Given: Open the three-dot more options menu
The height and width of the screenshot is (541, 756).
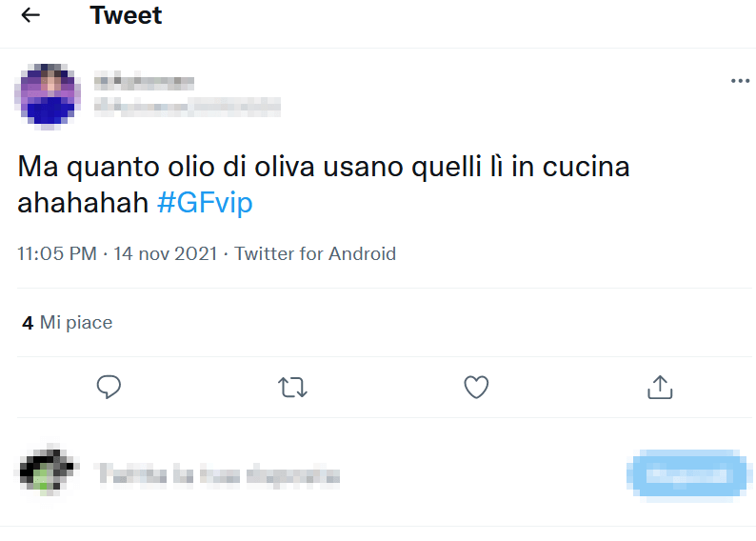Looking at the screenshot, I should coord(740,81).
